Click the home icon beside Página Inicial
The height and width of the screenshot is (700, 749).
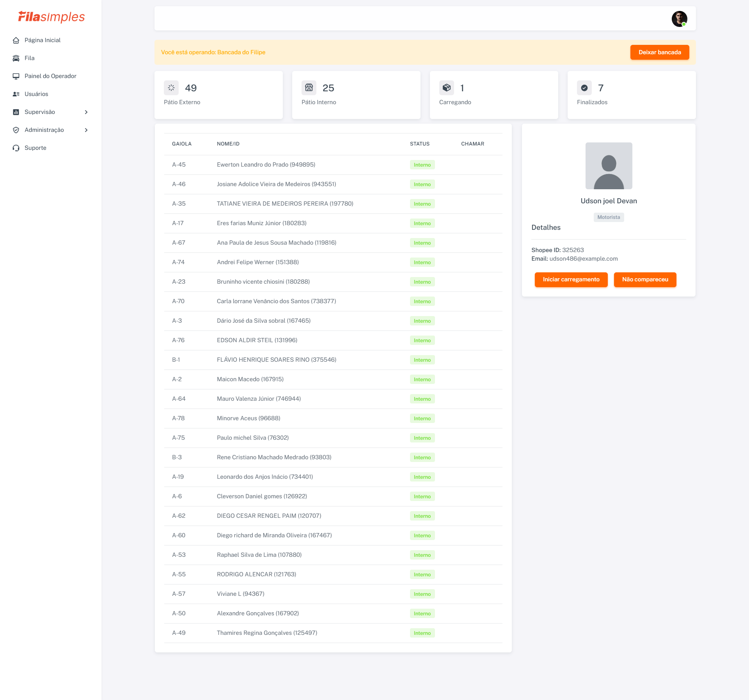coord(16,40)
